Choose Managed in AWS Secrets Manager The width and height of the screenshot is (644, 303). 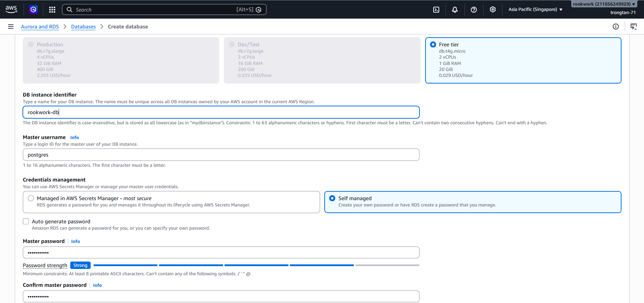pyautogui.click(x=31, y=198)
